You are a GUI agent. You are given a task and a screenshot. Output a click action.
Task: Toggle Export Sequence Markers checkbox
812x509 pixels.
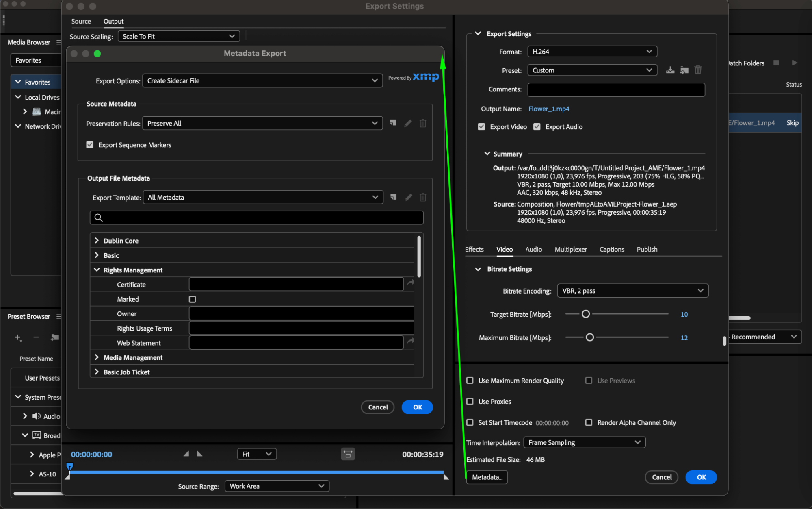[x=90, y=145]
